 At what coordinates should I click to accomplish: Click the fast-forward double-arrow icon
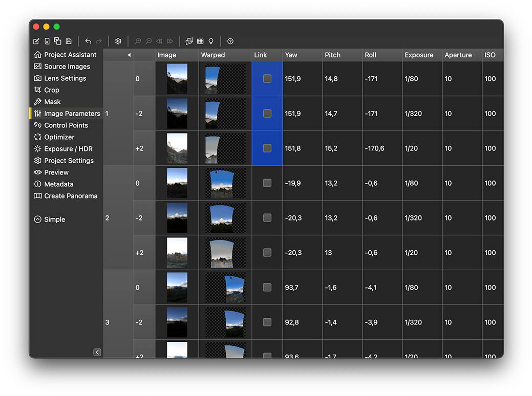[170, 41]
